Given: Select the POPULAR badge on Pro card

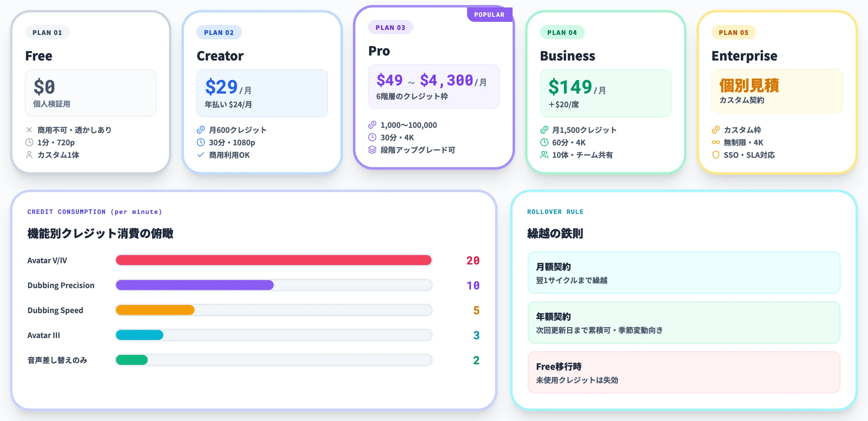Looking at the screenshot, I should click(x=489, y=14).
